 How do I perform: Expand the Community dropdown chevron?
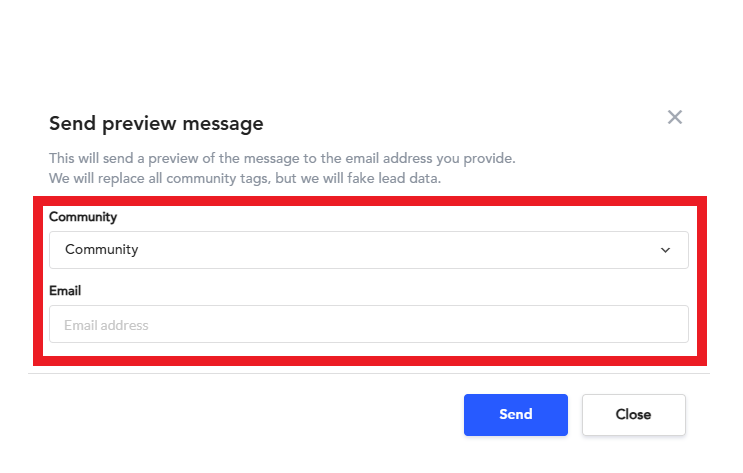[x=666, y=250]
